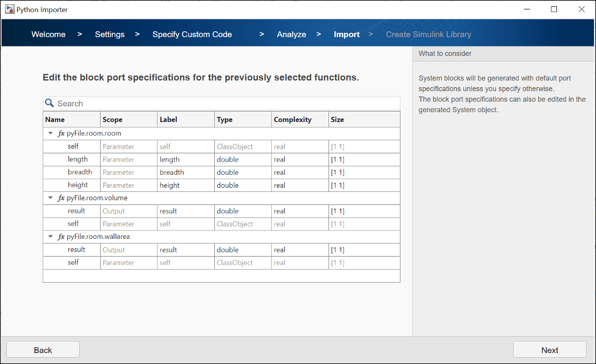Open the Type cell for length
The height and width of the screenshot is (364, 596).
243,159
